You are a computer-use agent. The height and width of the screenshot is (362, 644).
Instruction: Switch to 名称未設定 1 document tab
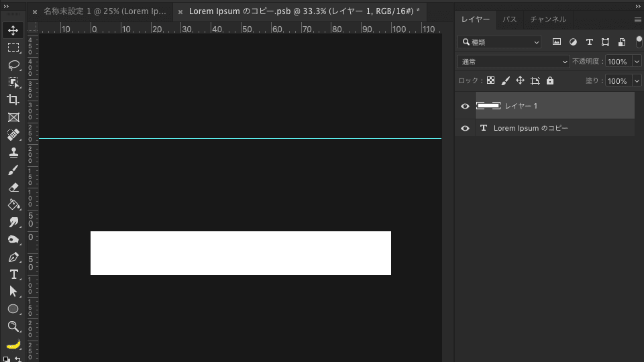105,11
